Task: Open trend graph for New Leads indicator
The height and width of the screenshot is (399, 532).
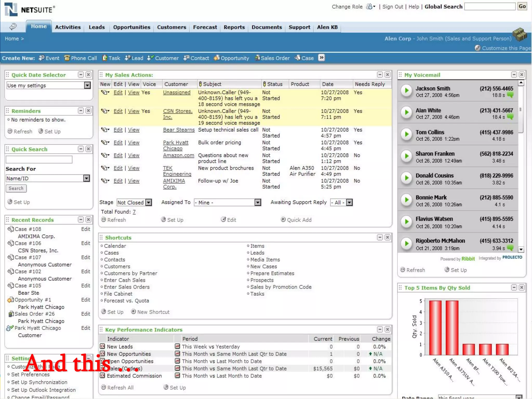Action: click(177, 346)
